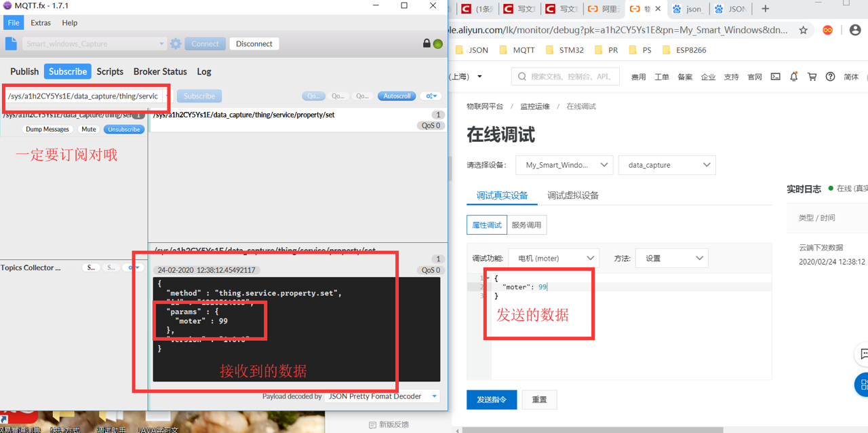Click inside the subscribe topic input field
Screen dimensions: 868x433
(x=81, y=96)
